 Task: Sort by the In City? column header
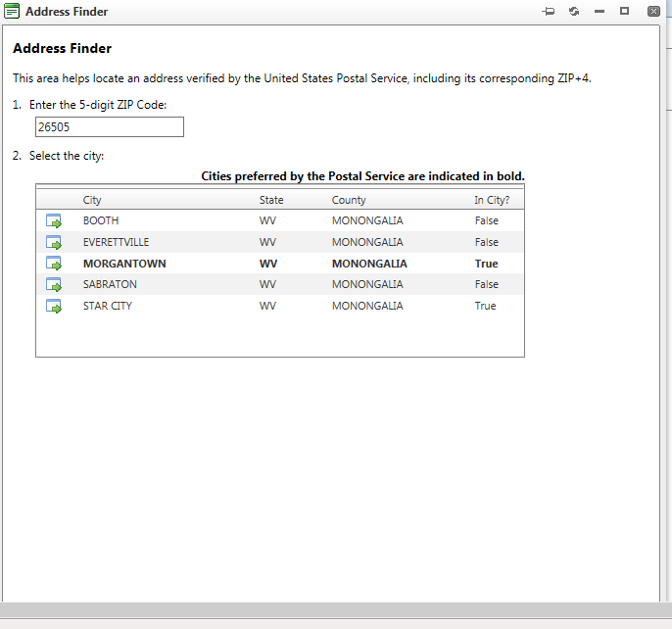[492, 200]
